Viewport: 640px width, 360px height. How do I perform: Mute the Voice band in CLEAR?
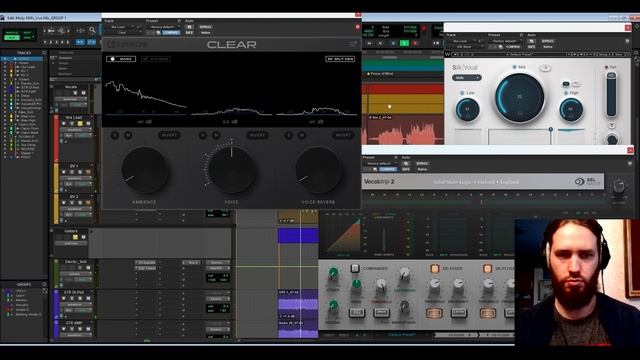click(216, 135)
